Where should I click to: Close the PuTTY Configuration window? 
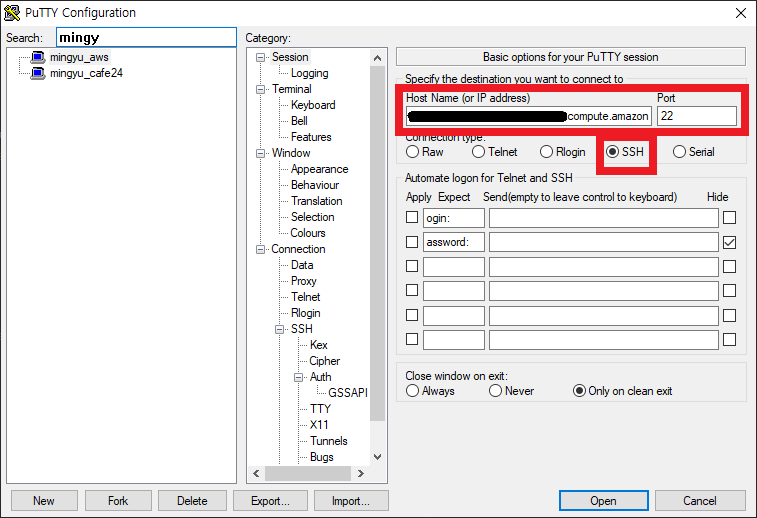coord(741,13)
